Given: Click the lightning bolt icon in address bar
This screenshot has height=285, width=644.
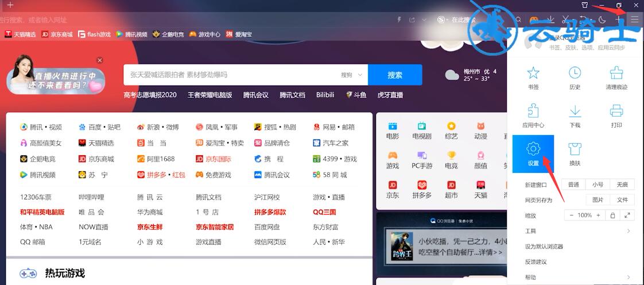Looking at the screenshot, I should click(x=399, y=20).
